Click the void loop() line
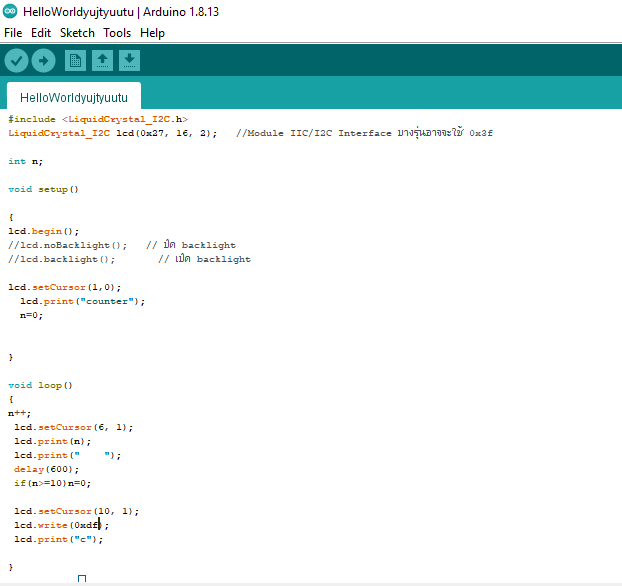Image resolution: width=622 pixels, height=586 pixels. pyautogui.click(x=40, y=385)
